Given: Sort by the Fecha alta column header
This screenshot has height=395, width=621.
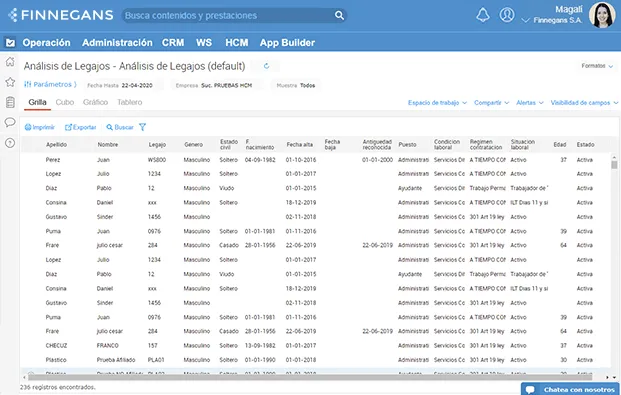Looking at the screenshot, I should 300,145.
